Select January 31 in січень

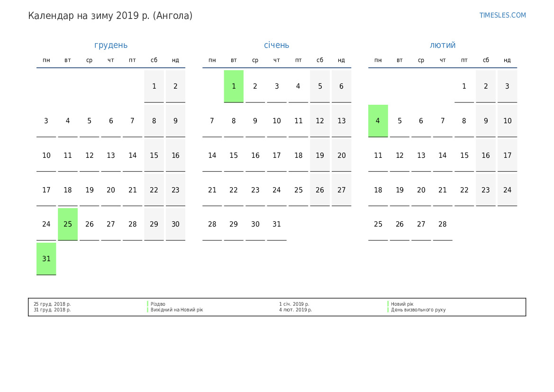click(x=277, y=224)
